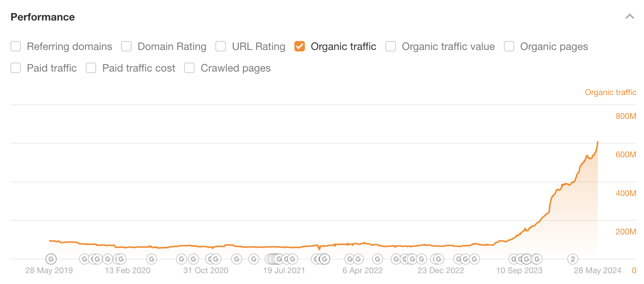Uncheck the Organic traffic checkbox
Image resolution: width=644 pixels, height=284 pixels.
pos(300,46)
